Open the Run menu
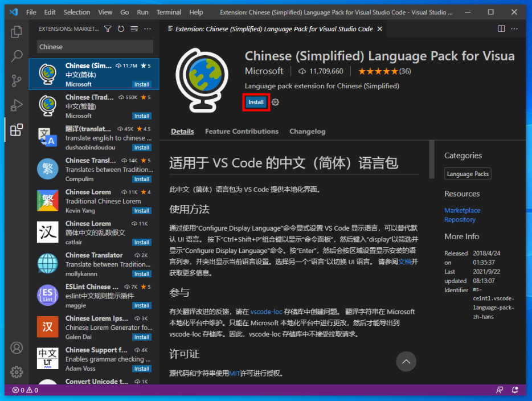 (x=142, y=12)
